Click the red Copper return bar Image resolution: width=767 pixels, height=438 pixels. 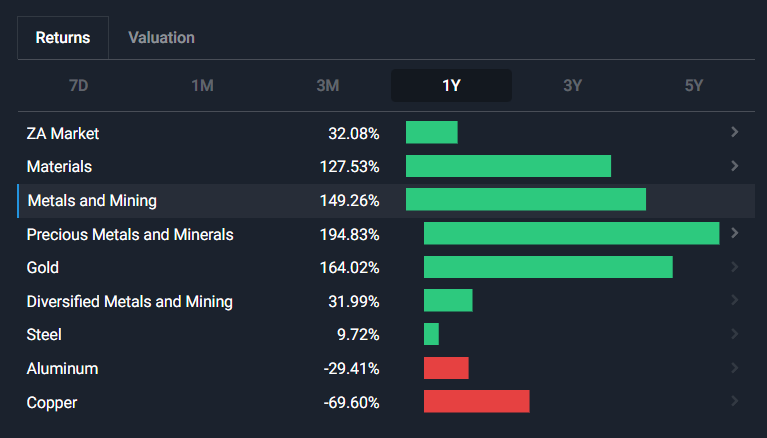pyautogui.click(x=476, y=401)
